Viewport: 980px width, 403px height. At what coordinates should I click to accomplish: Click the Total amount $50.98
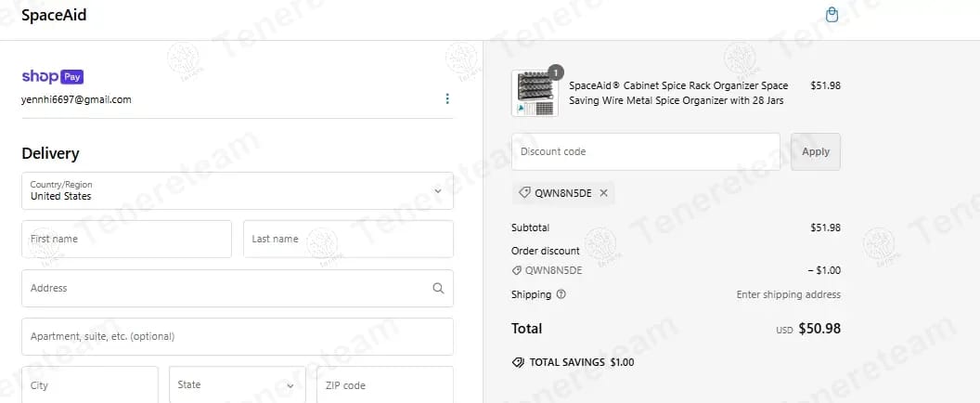819,329
